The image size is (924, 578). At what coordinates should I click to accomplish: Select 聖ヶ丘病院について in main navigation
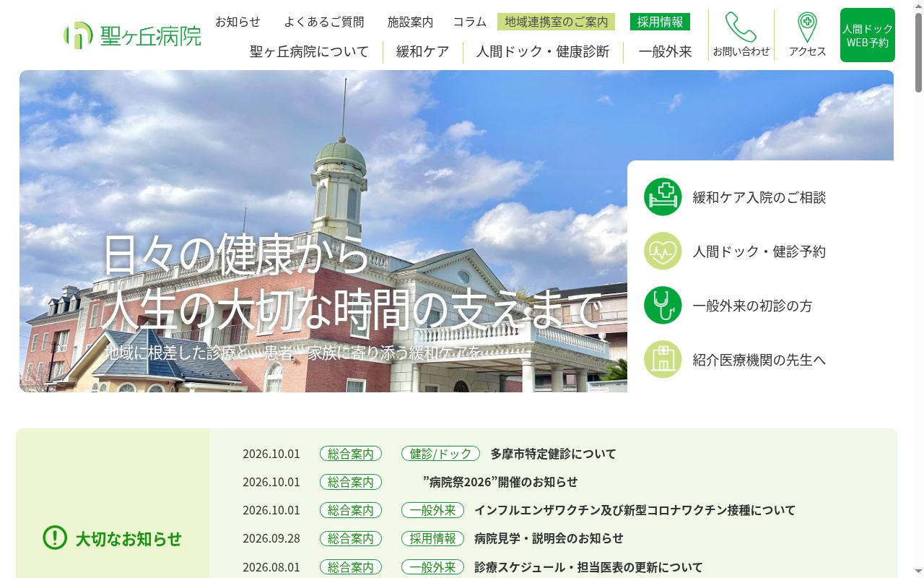pyautogui.click(x=309, y=51)
